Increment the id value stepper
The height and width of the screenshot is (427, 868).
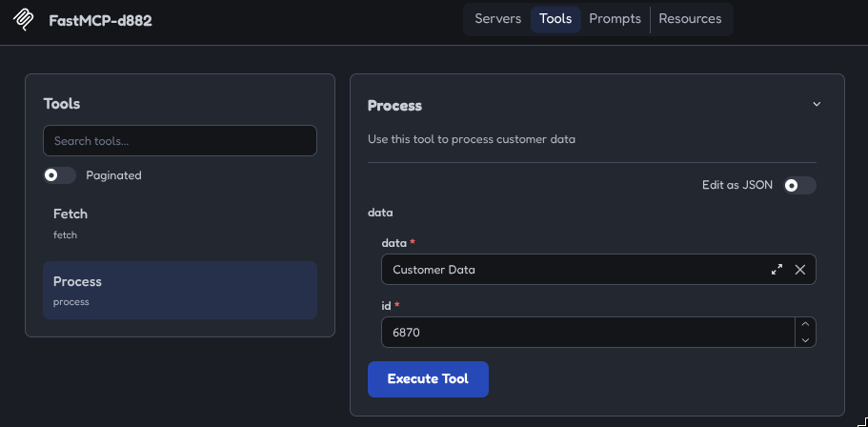pyautogui.click(x=805, y=325)
